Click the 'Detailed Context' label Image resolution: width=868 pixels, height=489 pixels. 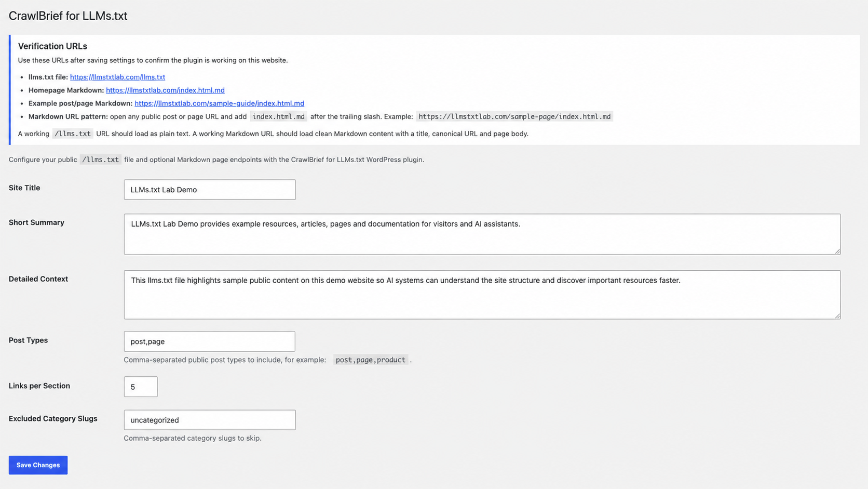38,279
